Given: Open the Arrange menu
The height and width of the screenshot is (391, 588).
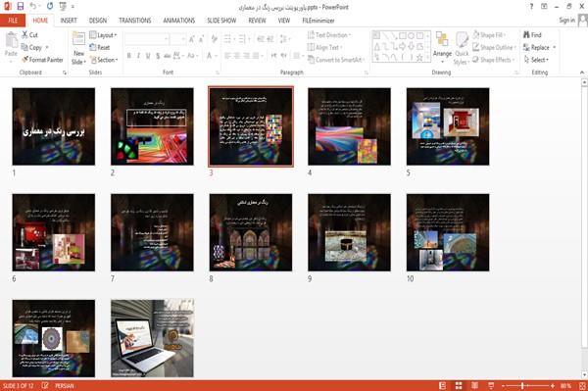Looking at the screenshot, I should [442, 47].
